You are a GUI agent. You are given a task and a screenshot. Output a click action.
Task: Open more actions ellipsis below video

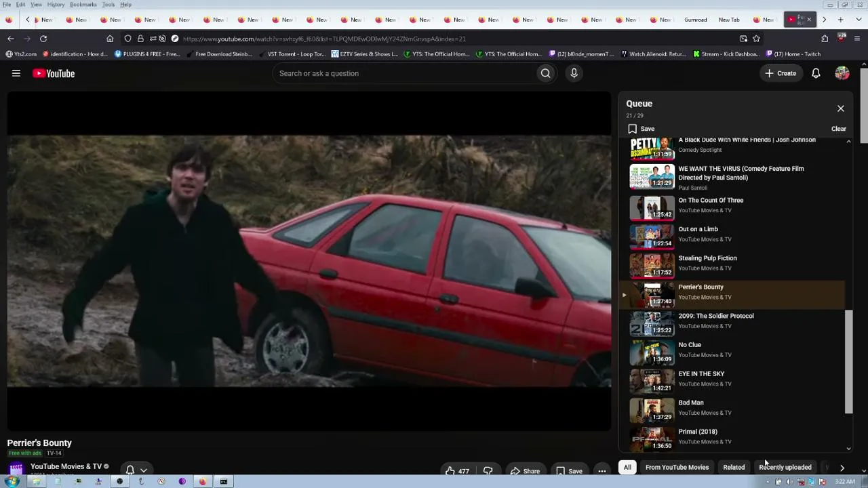pos(602,471)
